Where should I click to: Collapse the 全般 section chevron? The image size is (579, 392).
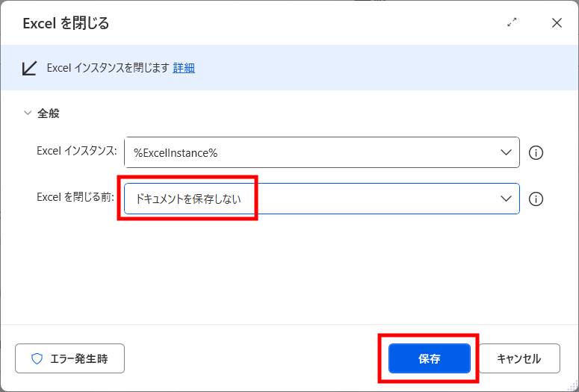point(28,113)
